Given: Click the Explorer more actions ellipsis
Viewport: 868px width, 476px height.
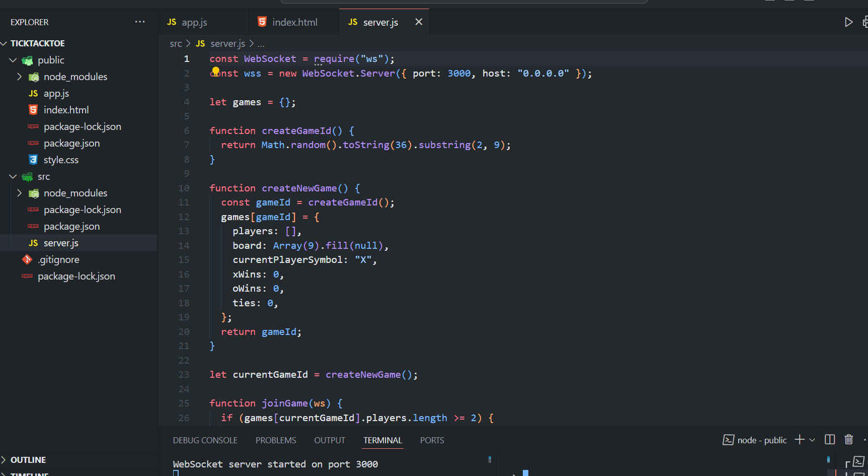Looking at the screenshot, I should [140, 22].
